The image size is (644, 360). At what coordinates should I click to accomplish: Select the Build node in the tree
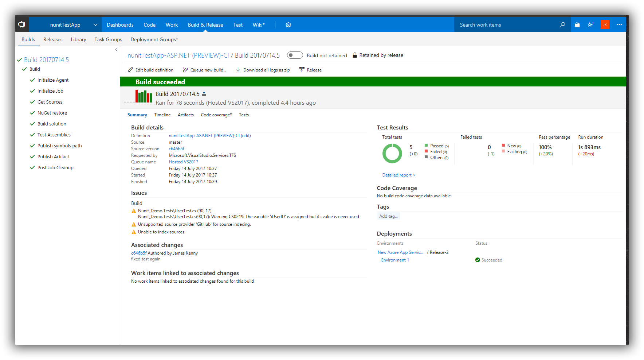[35, 69]
